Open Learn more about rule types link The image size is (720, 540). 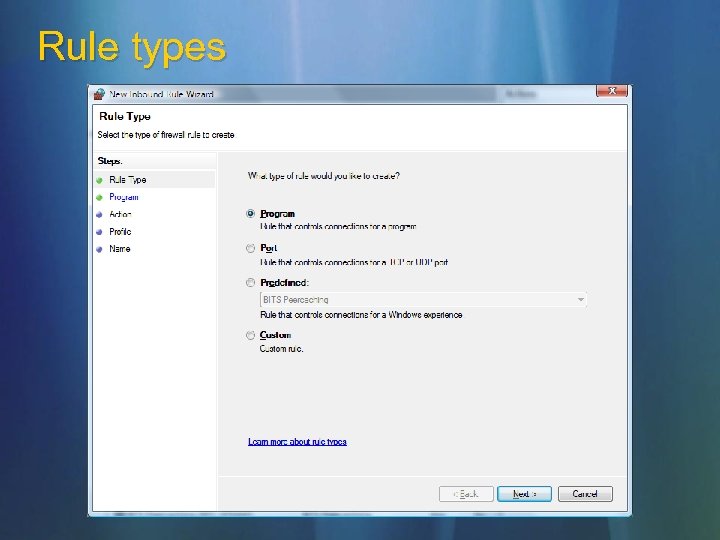[297, 442]
